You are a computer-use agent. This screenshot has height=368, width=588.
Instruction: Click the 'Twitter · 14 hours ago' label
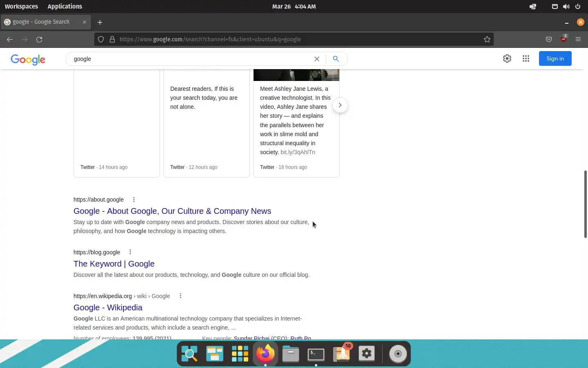coord(104,167)
